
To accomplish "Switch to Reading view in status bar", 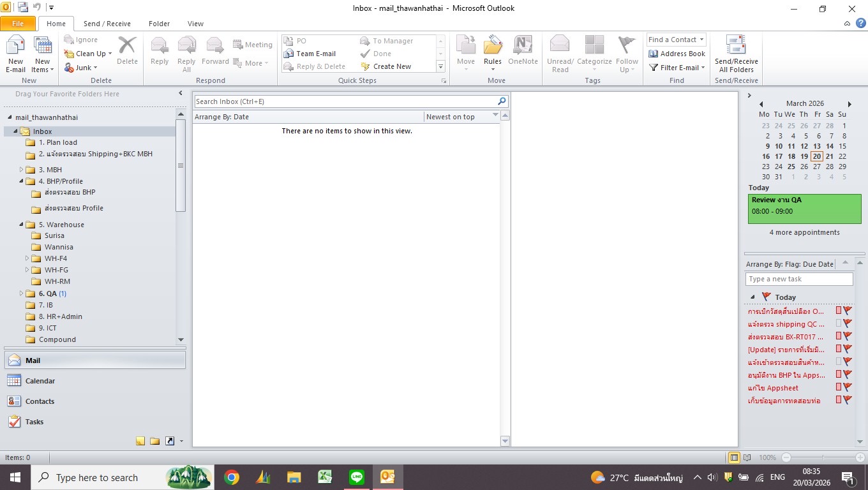I will point(747,457).
